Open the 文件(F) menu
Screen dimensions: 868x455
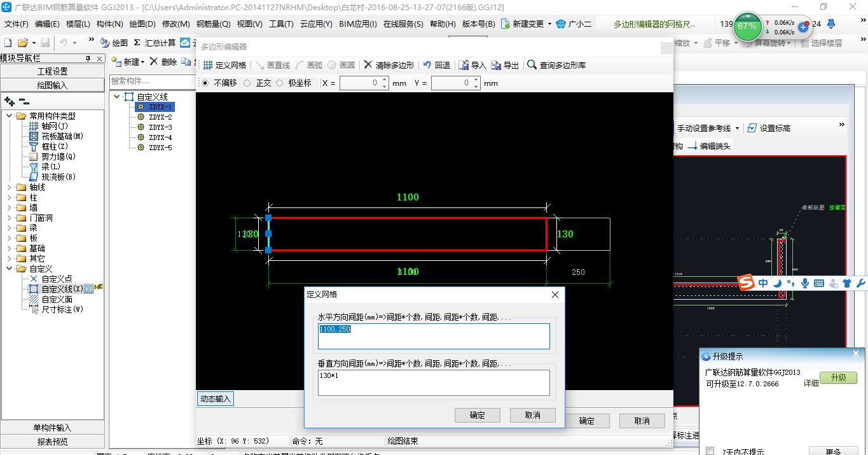click(16, 24)
